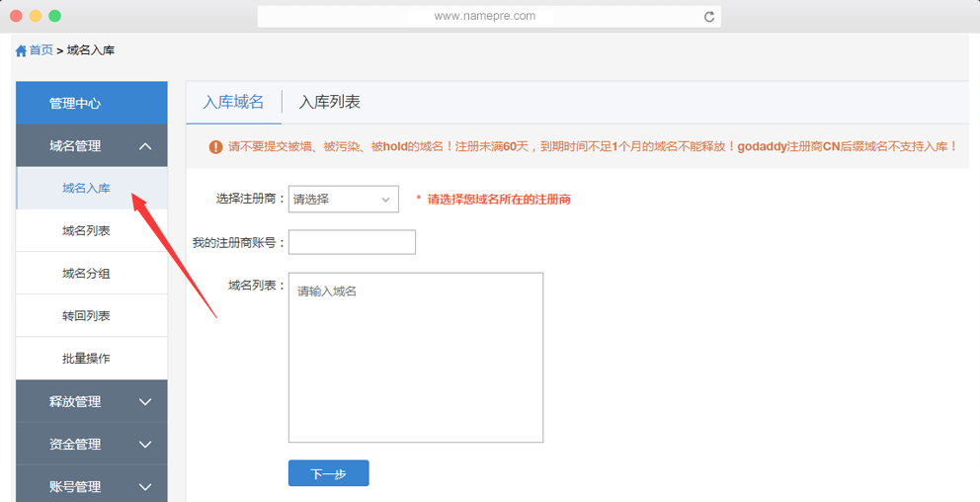This screenshot has height=502, width=980.
Task: Open 域名入库 in the sidebar
Action: tap(86, 189)
